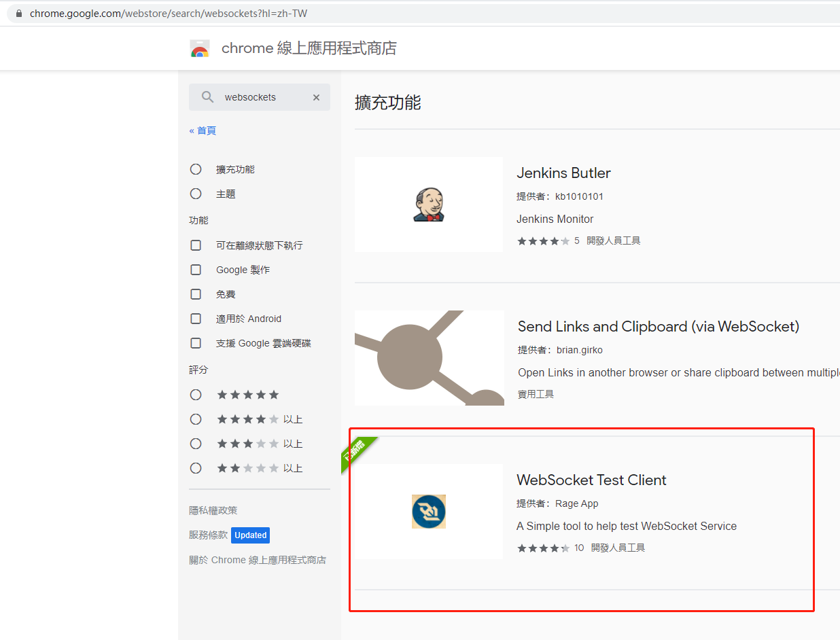Click 'Open Links in another browser' description
Viewport: 840px width, 640px height.
click(x=679, y=372)
